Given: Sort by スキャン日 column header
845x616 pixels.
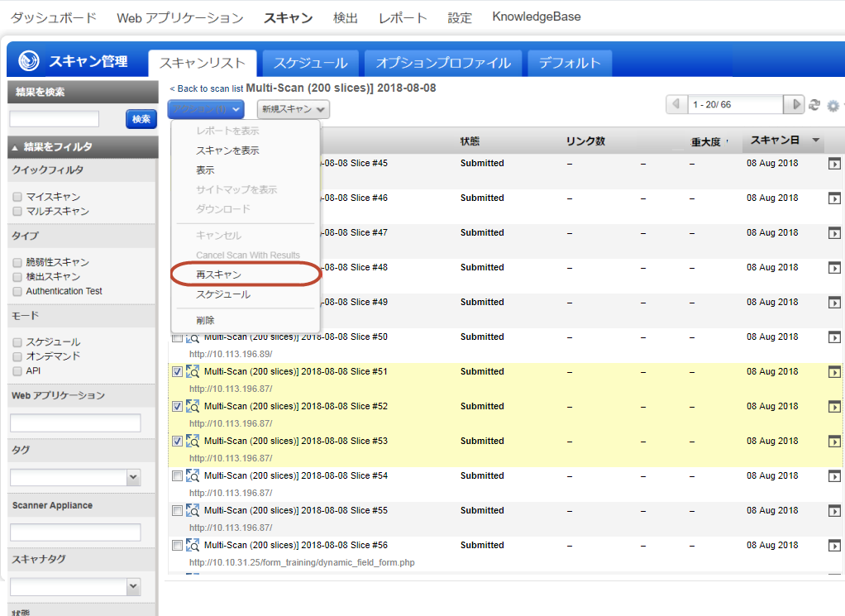Looking at the screenshot, I should tap(774, 141).
